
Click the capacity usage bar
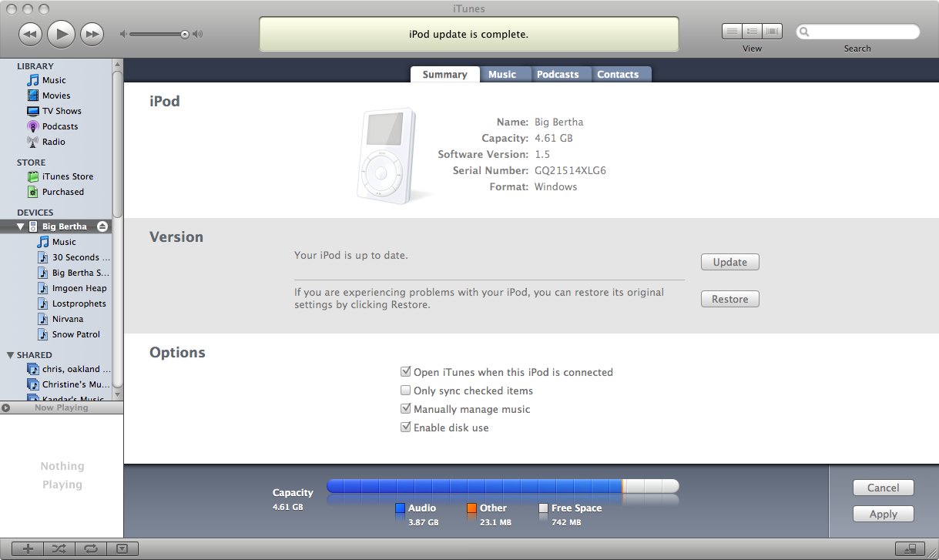pos(503,486)
